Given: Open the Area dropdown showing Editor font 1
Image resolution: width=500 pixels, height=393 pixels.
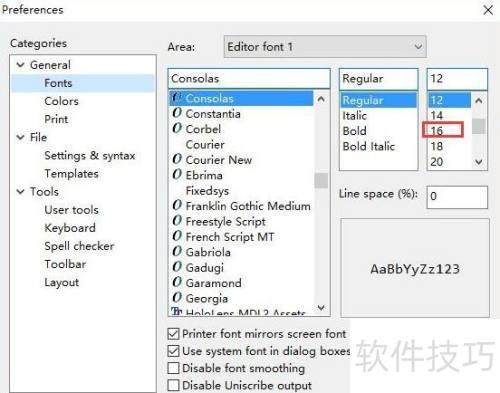Looking at the screenshot, I should pyautogui.click(x=325, y=47).
